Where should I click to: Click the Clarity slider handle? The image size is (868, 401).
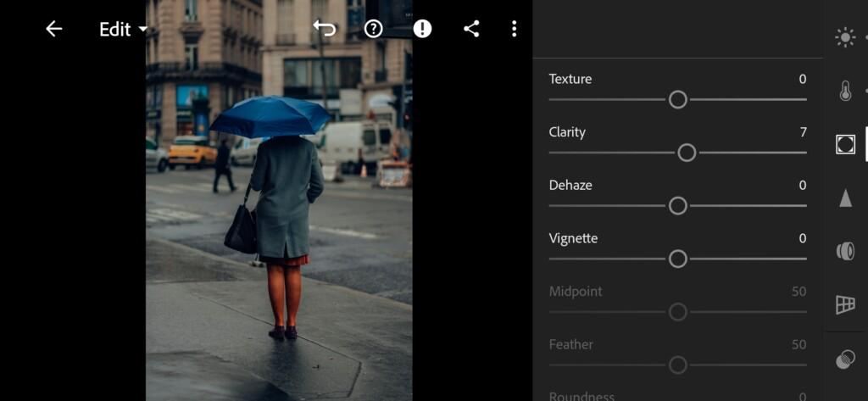[687, 153]
